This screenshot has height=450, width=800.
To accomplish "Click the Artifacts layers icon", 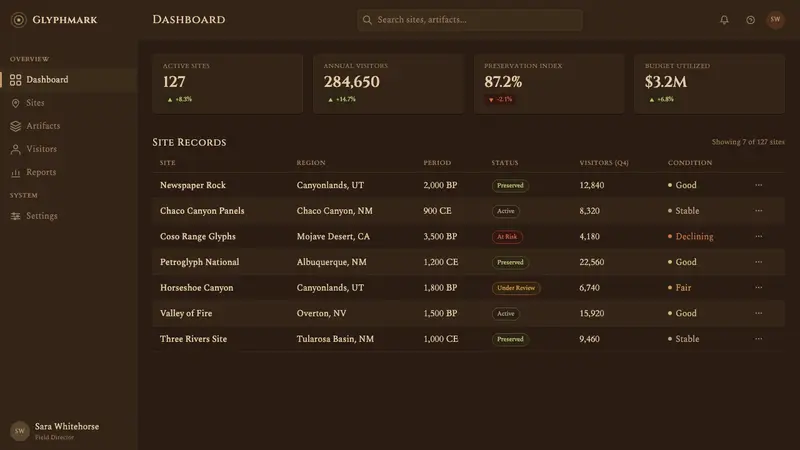I will [15, 126].
